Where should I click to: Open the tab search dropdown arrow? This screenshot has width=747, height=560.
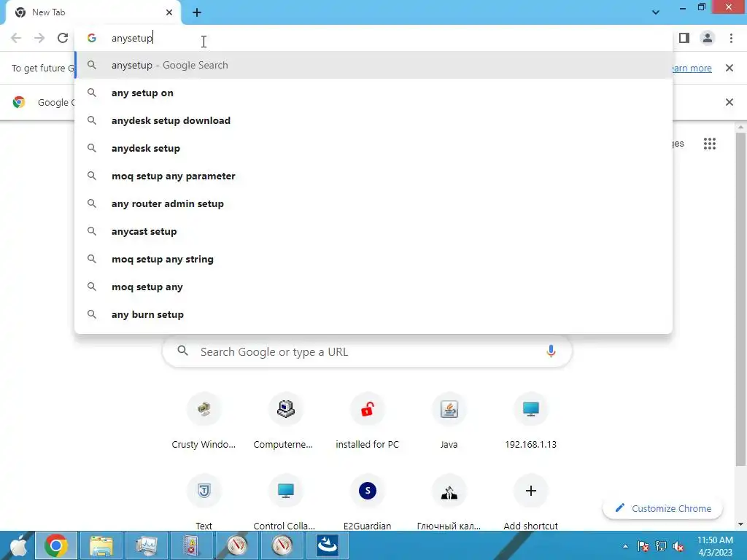click(x=656, y=12)
